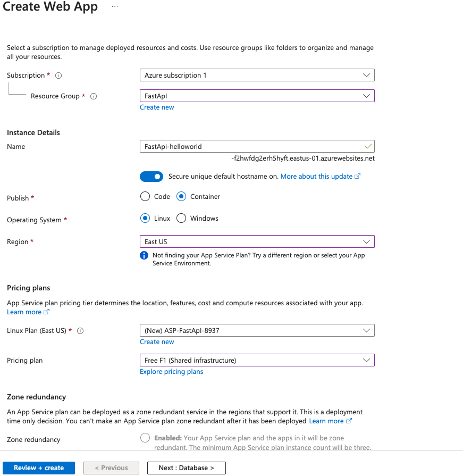Go to Next : Database step
463x476 pixels.
tap(186, 468)
